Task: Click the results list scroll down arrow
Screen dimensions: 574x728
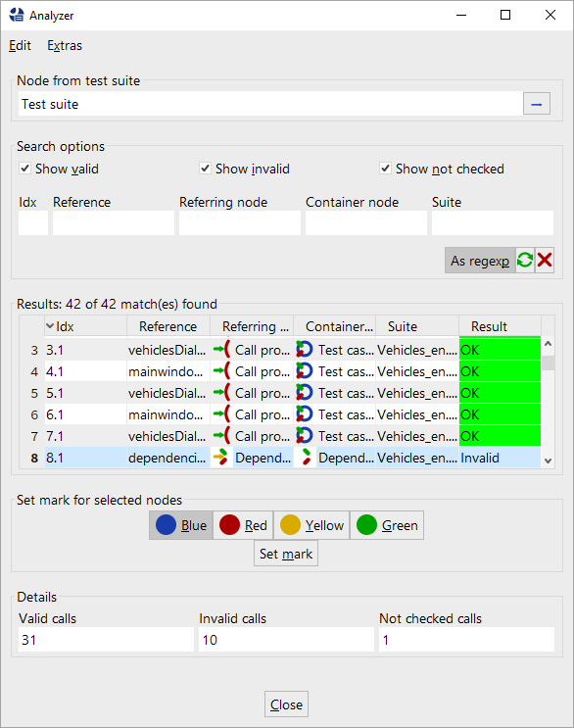Action: [548, 461]
